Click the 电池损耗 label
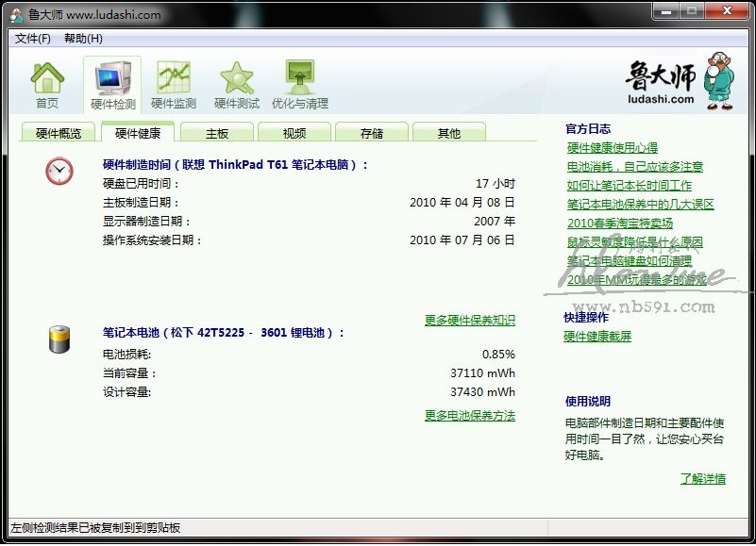Screen dimensions: 756x546 point(126,355)
